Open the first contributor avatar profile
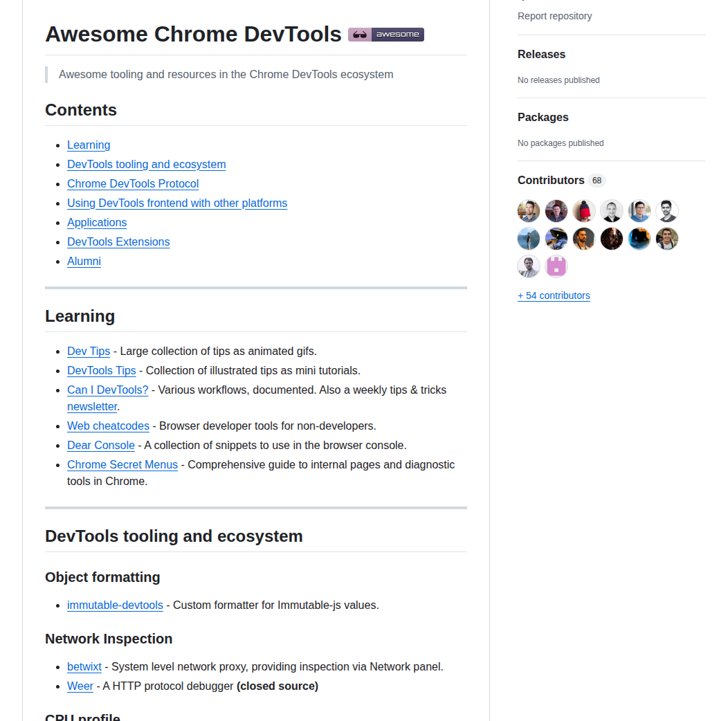This screenshot has height=721, width=728. click(529, 210)
